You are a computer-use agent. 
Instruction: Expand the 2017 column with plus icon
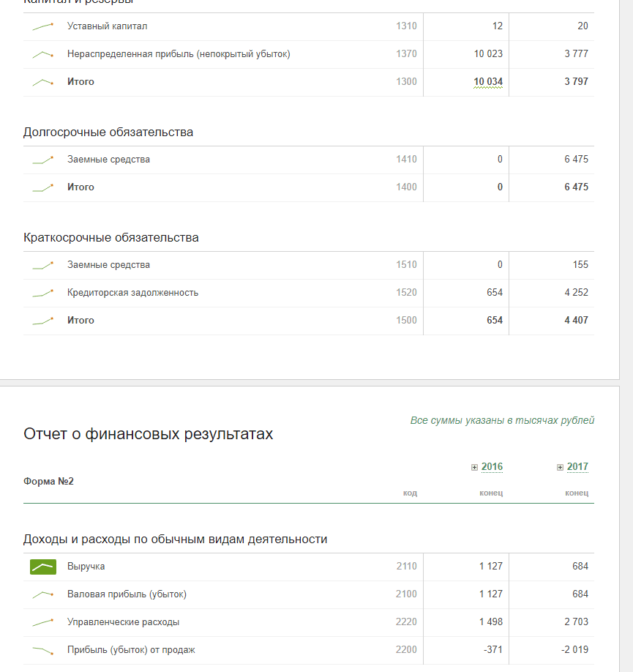pyautogui.click(x=560, y=467)
